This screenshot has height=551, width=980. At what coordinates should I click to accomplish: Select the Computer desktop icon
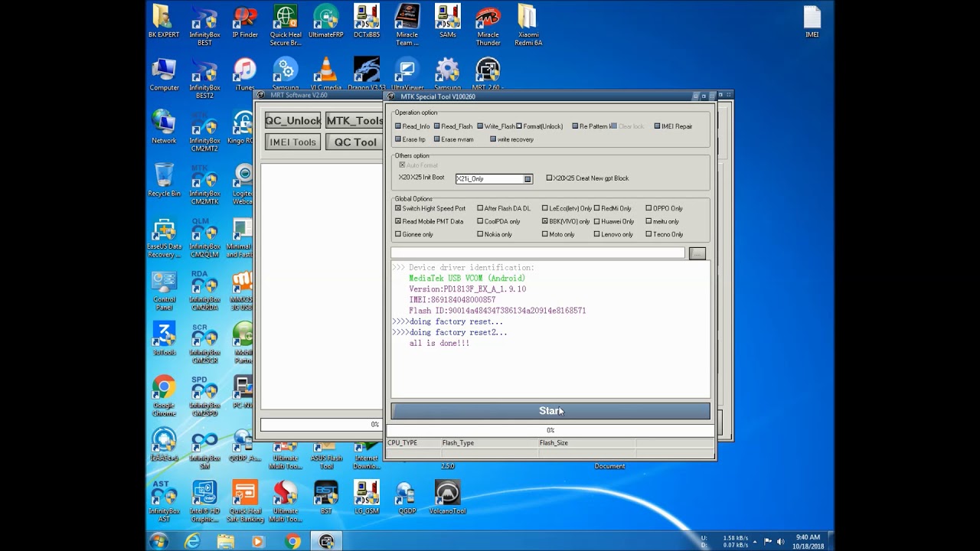pos(164,74)
